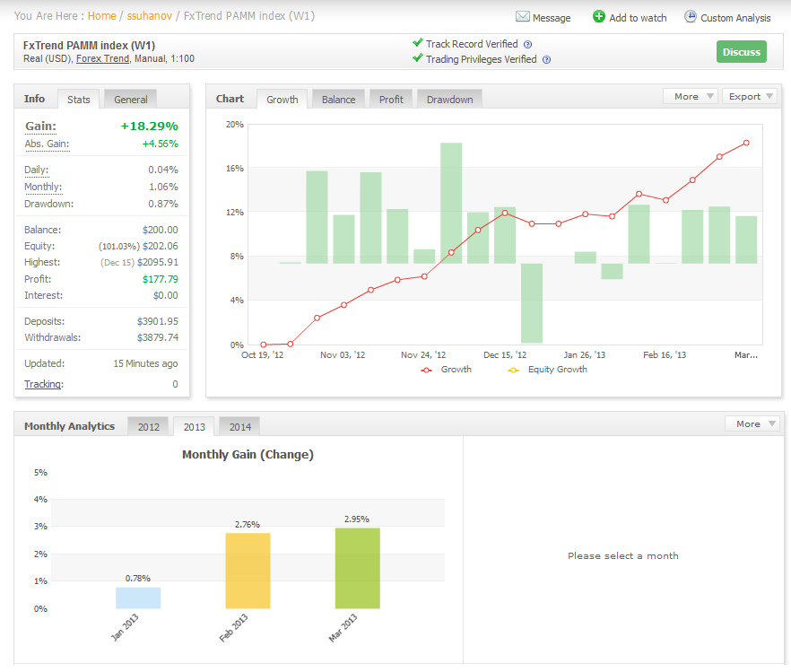Show 2012 monthly analytics
The width and height of the screenshot is (791, 672).
coord(148,427)
